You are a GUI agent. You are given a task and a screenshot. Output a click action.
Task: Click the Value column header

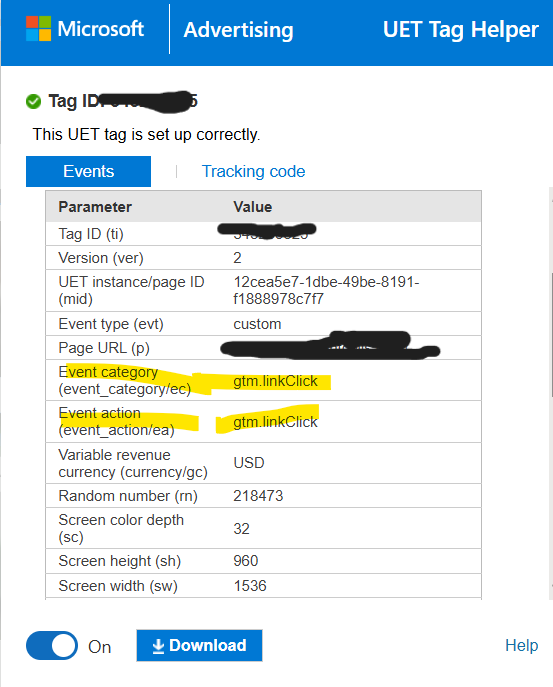click(252, 207)
